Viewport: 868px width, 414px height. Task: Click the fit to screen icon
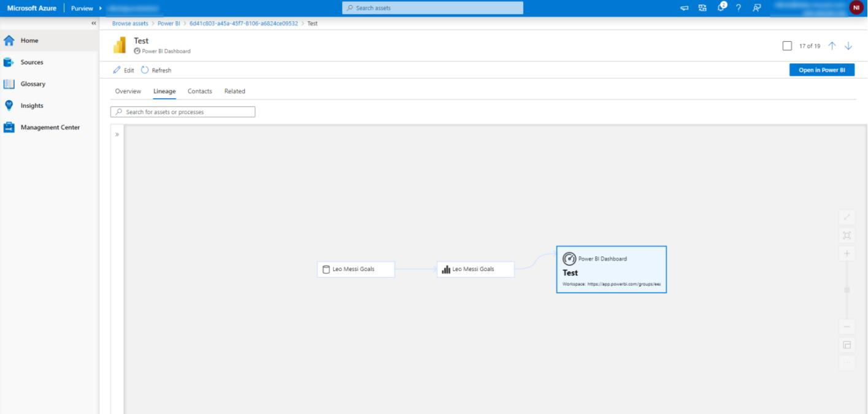point(847,236)
